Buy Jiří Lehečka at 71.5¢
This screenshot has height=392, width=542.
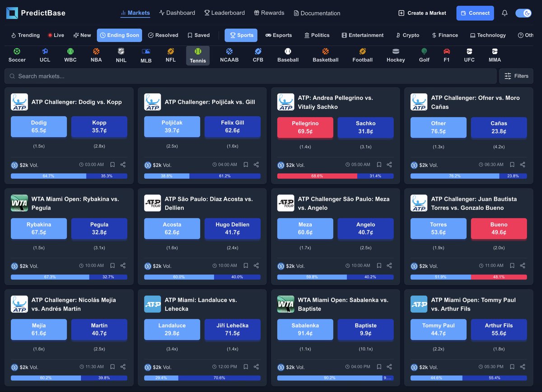(x=233, y=330)
